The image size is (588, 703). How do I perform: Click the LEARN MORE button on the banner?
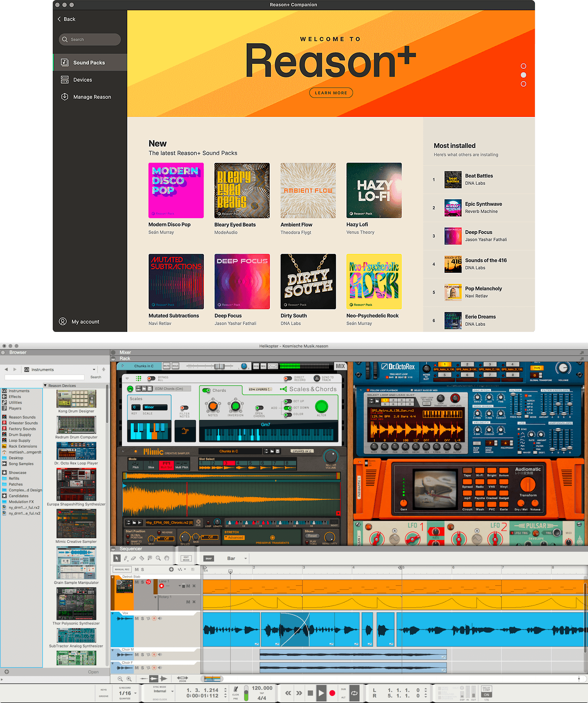(331, 93)
